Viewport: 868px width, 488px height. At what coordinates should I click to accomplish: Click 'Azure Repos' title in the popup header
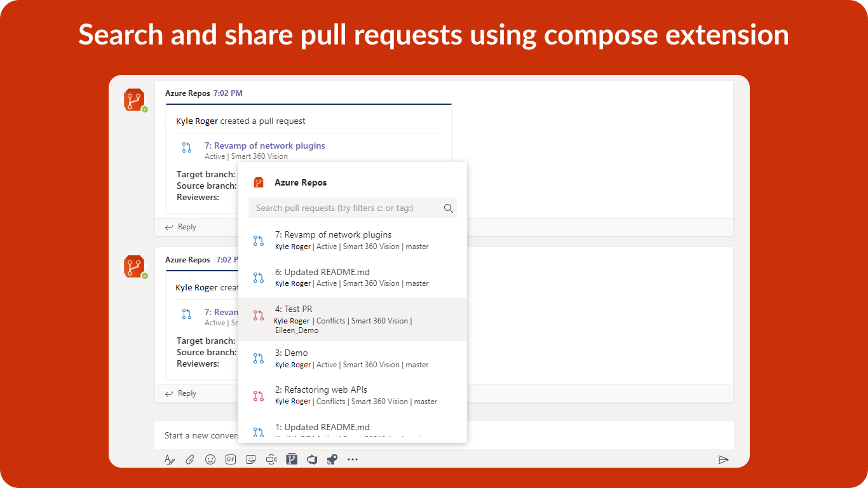(x=301, y=182)
